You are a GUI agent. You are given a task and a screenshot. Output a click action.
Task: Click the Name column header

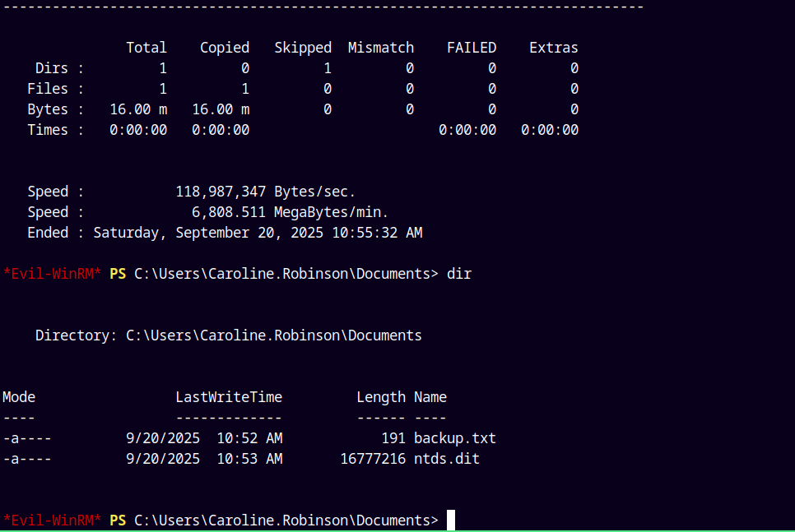click(x=430, y=397)
